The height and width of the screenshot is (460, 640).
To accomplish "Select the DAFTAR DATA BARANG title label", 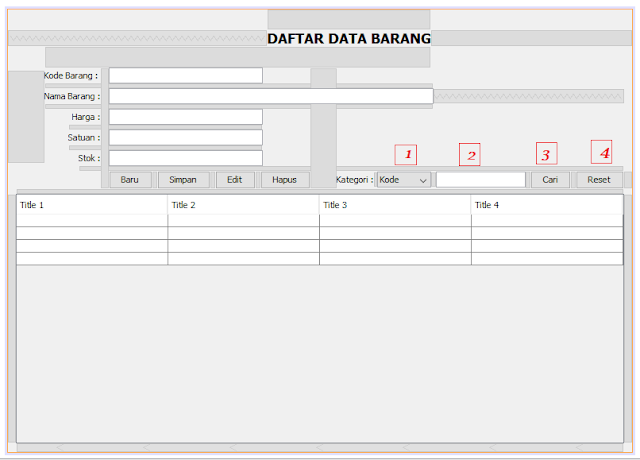I will (x=349, y=38).
